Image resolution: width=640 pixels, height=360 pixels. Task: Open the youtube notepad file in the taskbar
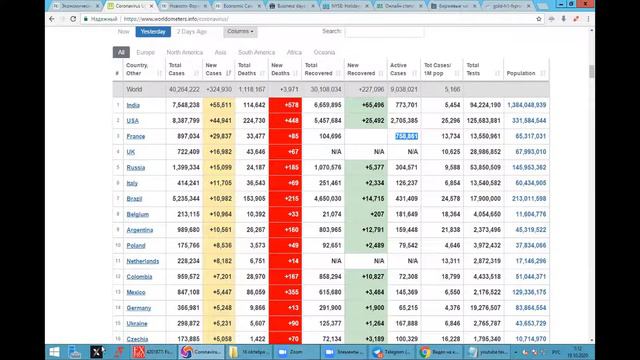point(488,352)
